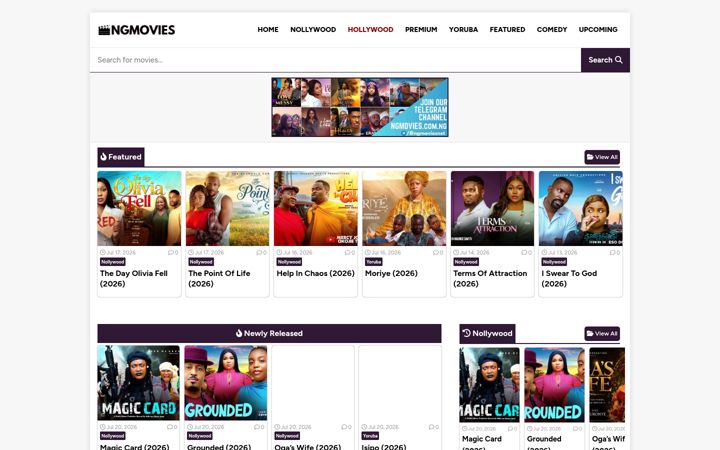720x450 pixels.
Task: Click Grounded title in Nollywood sidebar
Action: (544, 443)
